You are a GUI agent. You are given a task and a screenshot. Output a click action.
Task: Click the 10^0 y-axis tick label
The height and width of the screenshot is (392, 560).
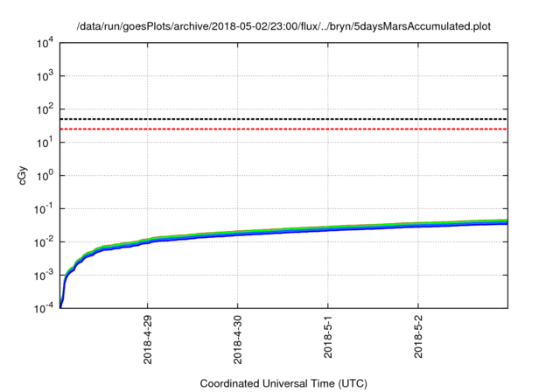click(x=45, y=176)
